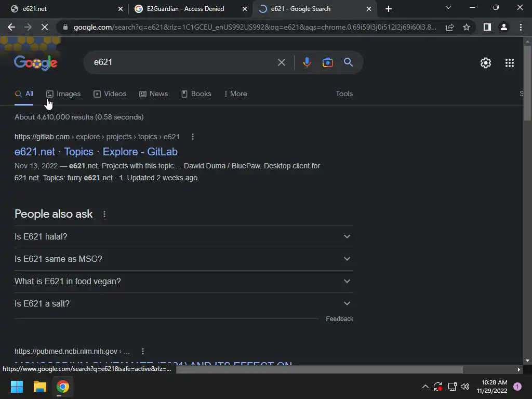Close the e621 Google Search tab
This screenshot has height=399, width=532.
(x=369, y=9)
